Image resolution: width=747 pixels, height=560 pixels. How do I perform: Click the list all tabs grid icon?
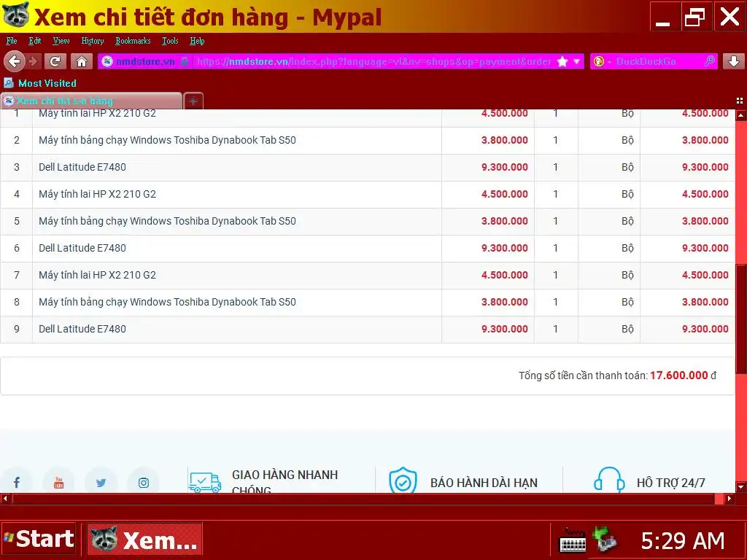pos(740,101)
